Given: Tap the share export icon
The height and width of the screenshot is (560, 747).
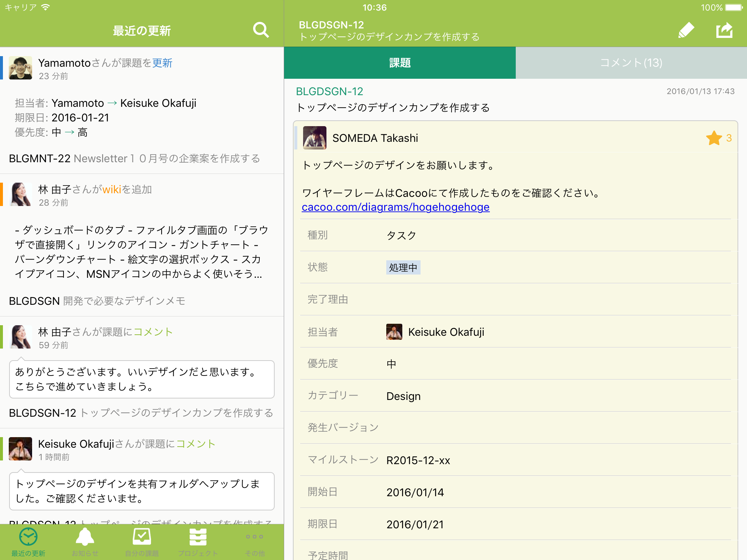Looking at the screenshot, I should coord(724,30).
